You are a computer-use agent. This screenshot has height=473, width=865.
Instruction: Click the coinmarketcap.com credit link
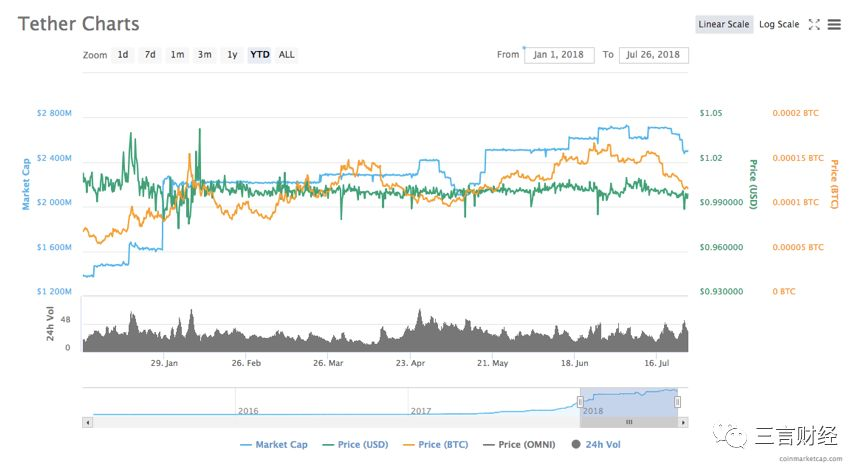(811, 459)
